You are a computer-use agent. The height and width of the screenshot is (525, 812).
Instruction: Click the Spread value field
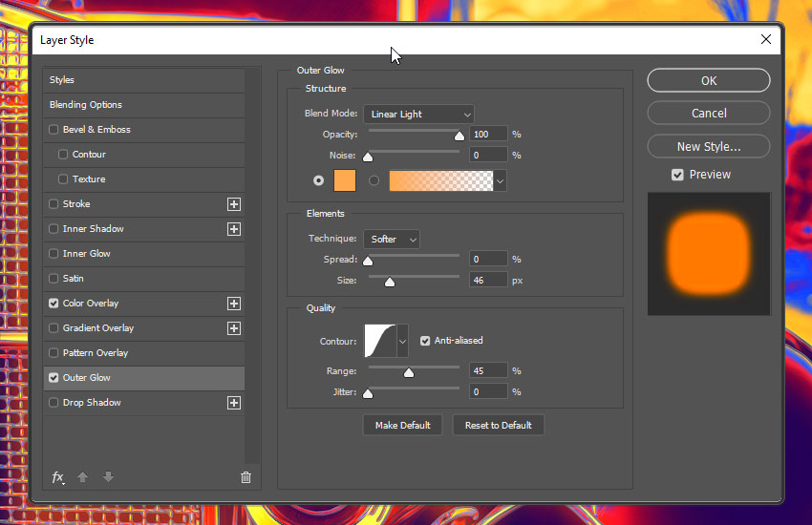[x=488, y=259]
